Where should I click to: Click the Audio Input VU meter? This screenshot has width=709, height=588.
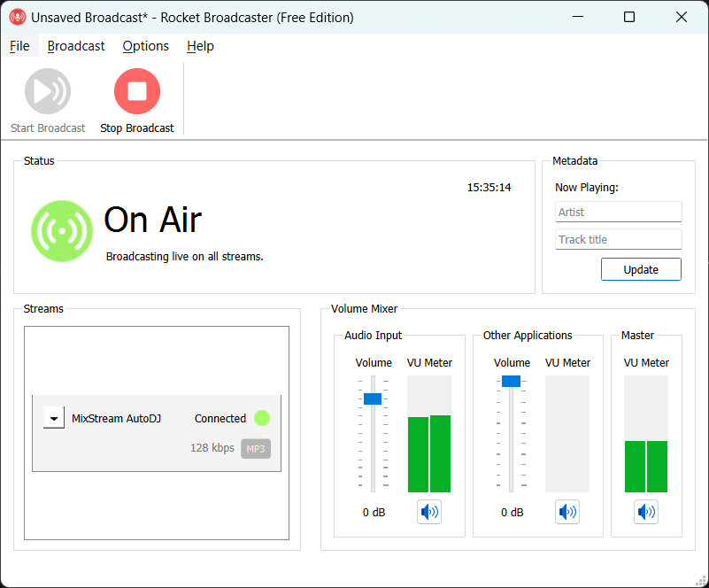(429, 434)
